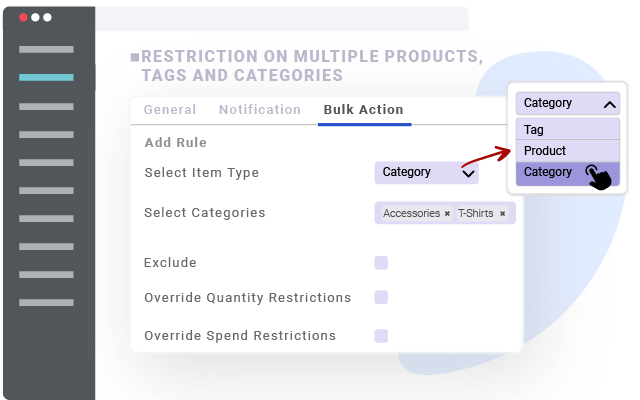Image resolution: width=640 pixels, height=400 pixels.
Task: Pick the highlighted Category option in list
Action: [550, 172]
